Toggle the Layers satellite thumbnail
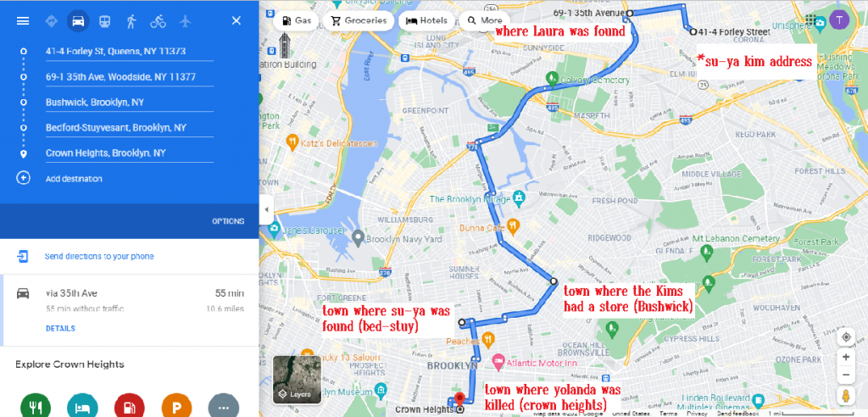868x417 pixels. [297, 380]
